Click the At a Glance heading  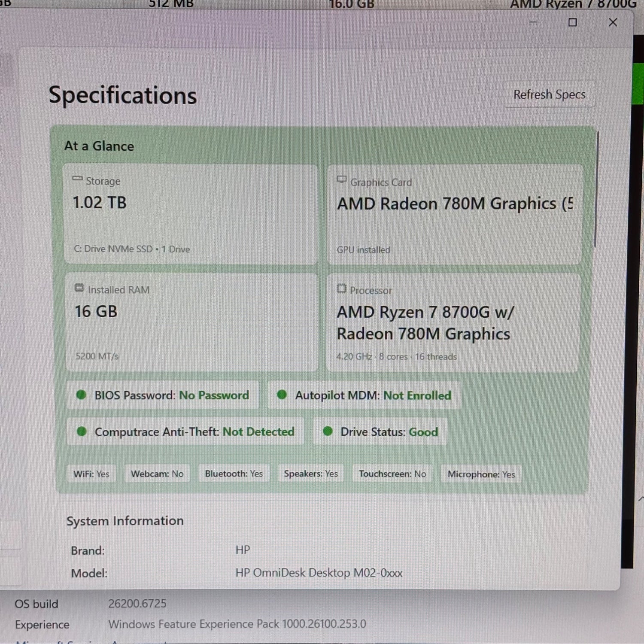click(x=99, y=146)
